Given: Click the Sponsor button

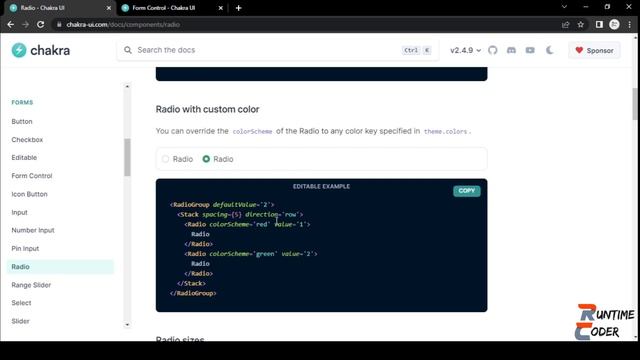Looking at the screenshot, I should pos(594,50).
